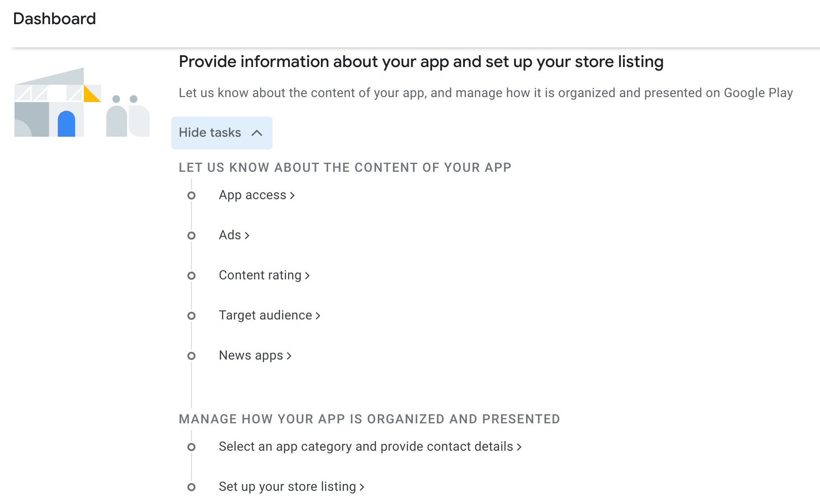Open the News apps task
The width and height of the screenshot is (820, 504).
click(x=255, y=355)
